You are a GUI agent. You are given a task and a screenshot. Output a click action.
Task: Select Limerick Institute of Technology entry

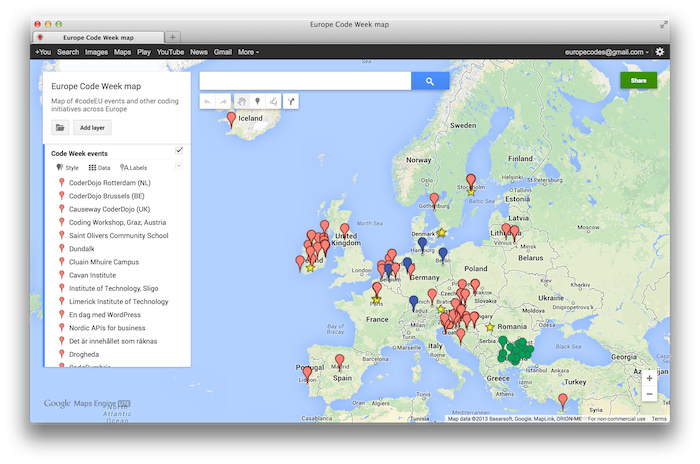[118, 301]
